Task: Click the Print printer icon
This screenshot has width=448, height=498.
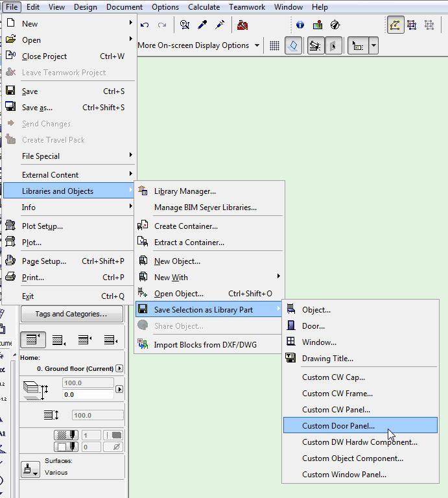Action: pos(10,276)
